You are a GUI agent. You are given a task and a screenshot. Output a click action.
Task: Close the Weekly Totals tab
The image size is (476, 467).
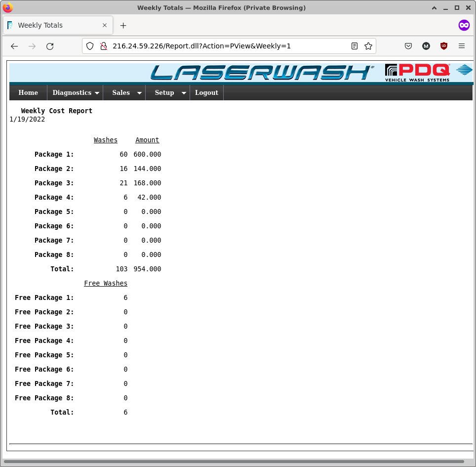pyautogui.click(x=104, y=25)
